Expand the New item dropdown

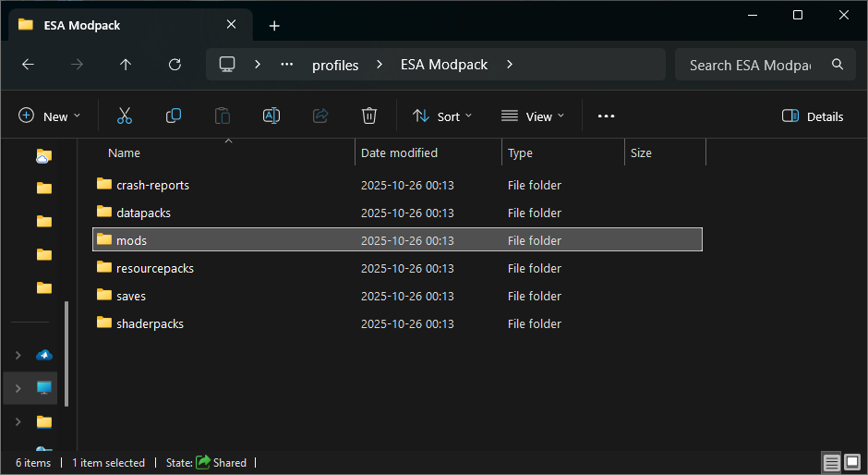tap(50, 116)
